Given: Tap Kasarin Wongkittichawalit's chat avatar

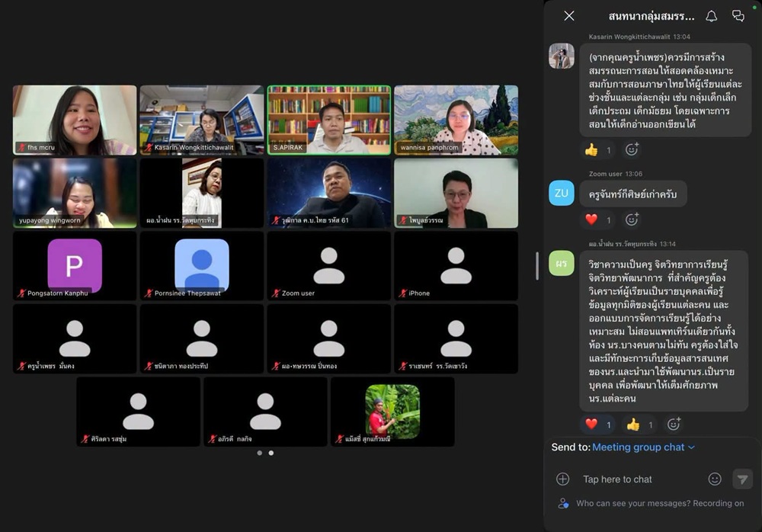Looking at the screenshot, I should click(x=562, y=56).
